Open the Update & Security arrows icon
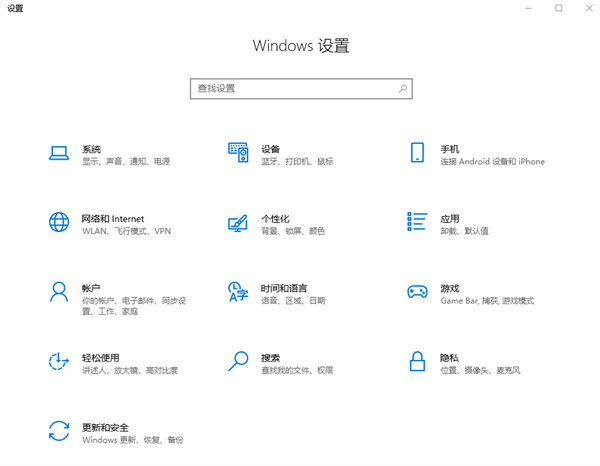The height and width of the screenshot is (466, 600). [59, 431]
